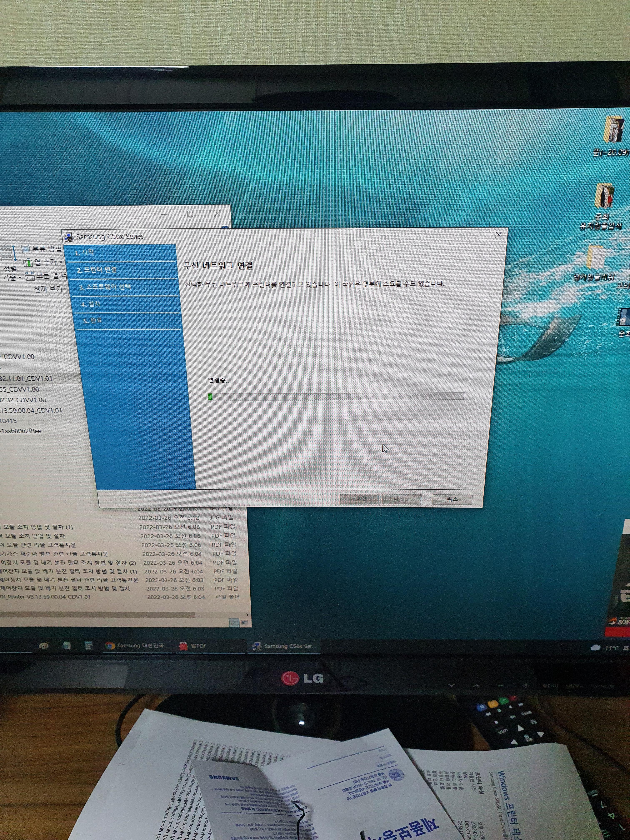Click 모든 열 너비 조정 icon

tap(30, 276)
